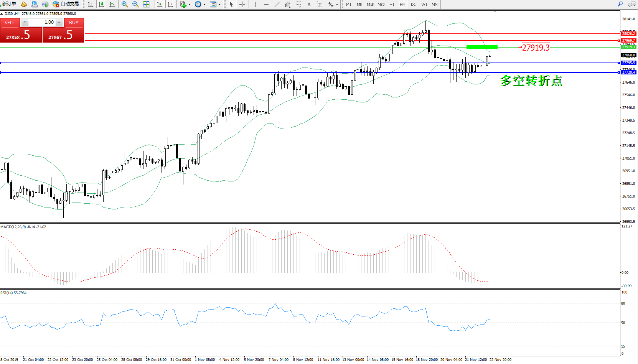
Task: Draw a vertical line tool
Action: [255, 4]
